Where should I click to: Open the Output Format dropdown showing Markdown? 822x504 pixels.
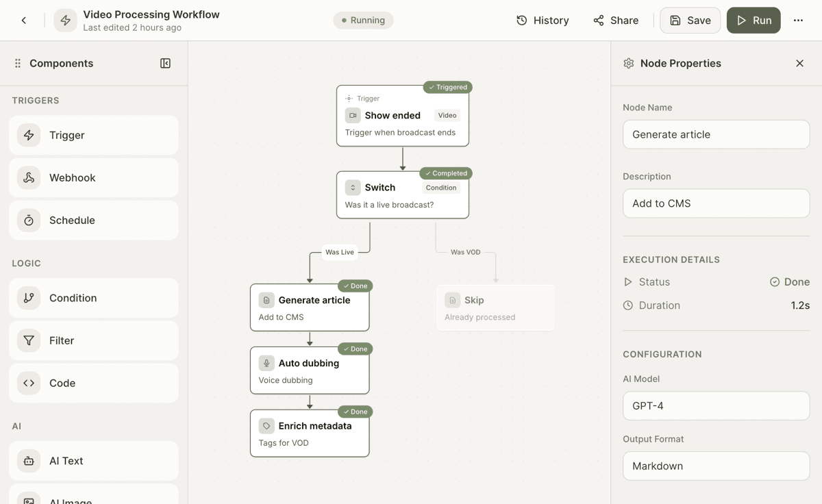[x=716, y=466]
